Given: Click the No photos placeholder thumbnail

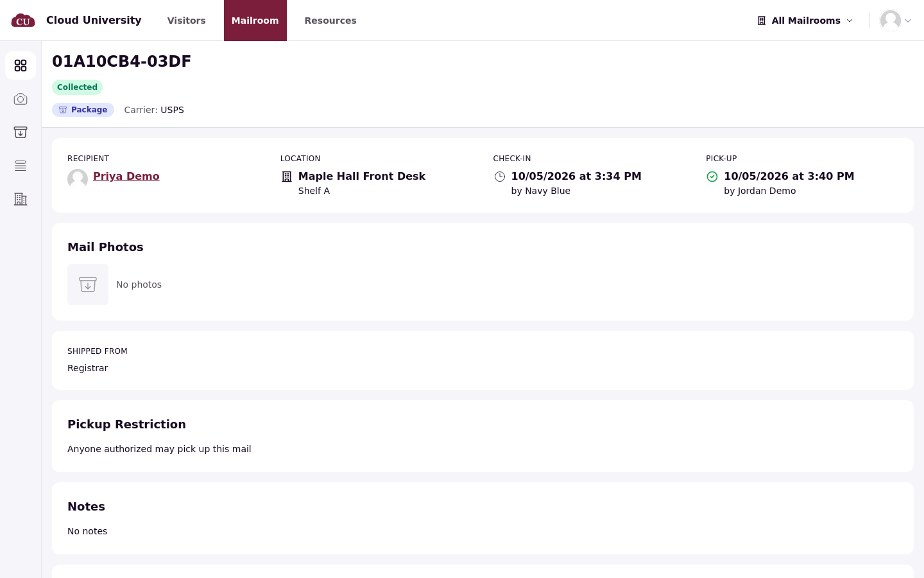Looking at the screenshot, I should coord(88,285).
